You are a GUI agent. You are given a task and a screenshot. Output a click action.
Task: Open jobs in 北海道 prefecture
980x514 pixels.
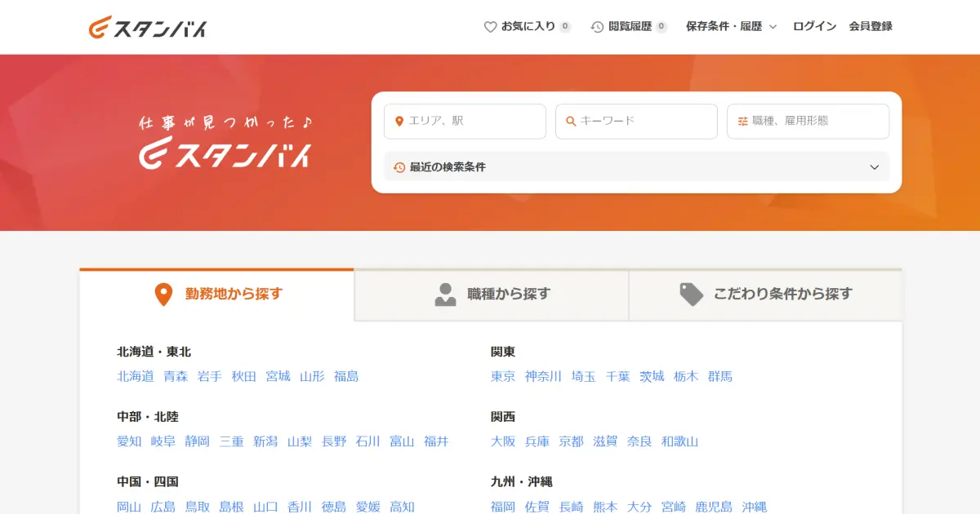click(x=136, y=377)
